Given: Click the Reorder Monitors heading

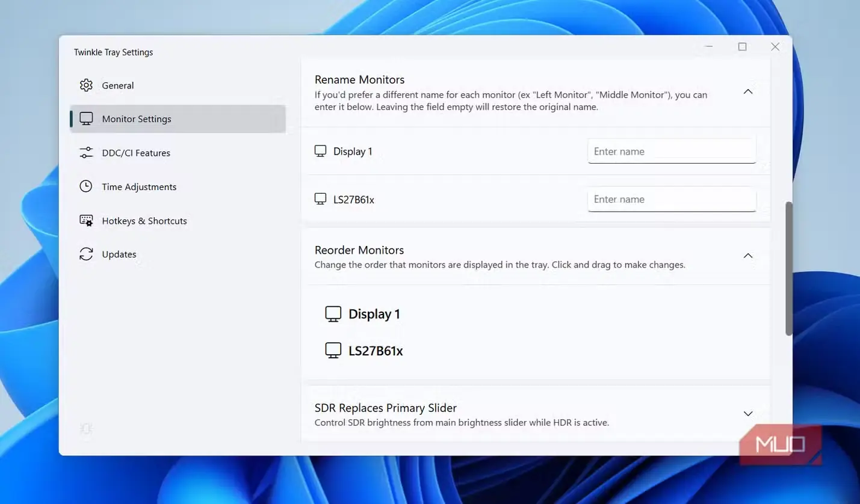Looking at the screenshot, I should point(359,250).
